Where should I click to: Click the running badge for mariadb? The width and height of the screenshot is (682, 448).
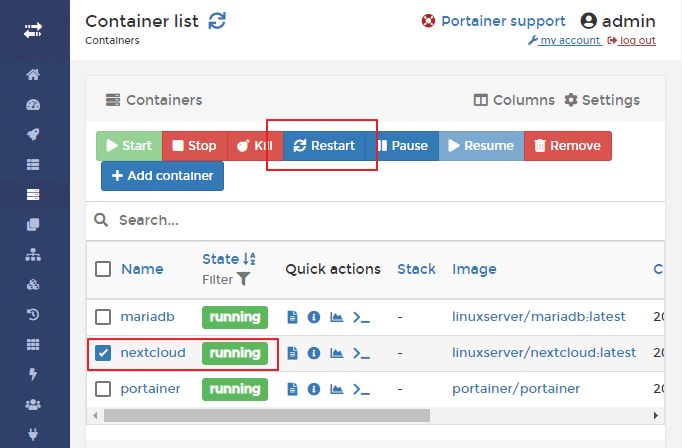[235, 317]
